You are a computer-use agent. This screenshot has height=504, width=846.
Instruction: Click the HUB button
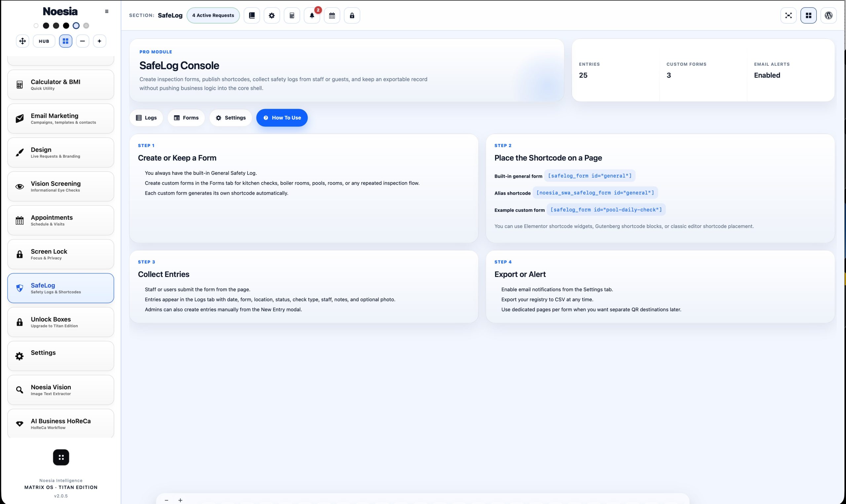[x=44, y=41]
